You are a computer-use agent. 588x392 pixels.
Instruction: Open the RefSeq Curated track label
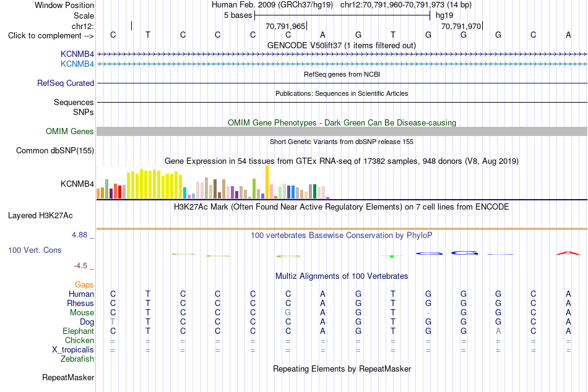click(x=66, y=83)
